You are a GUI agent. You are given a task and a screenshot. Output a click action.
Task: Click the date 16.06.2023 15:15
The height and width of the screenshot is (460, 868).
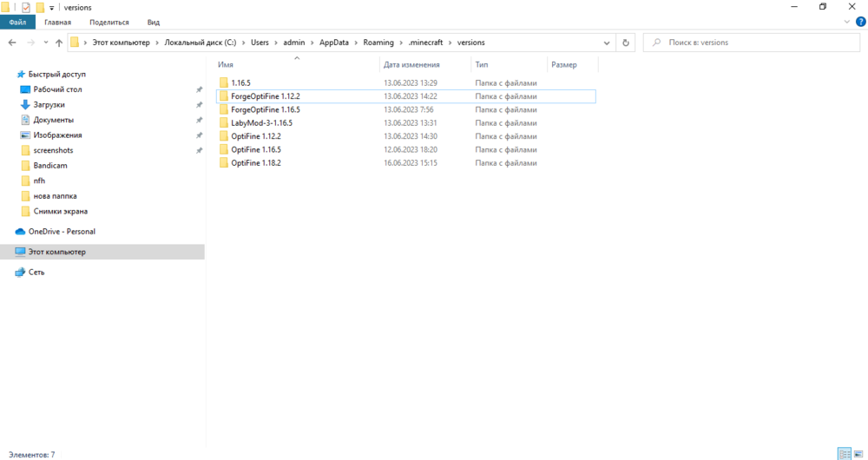click(x=411, y=163)
